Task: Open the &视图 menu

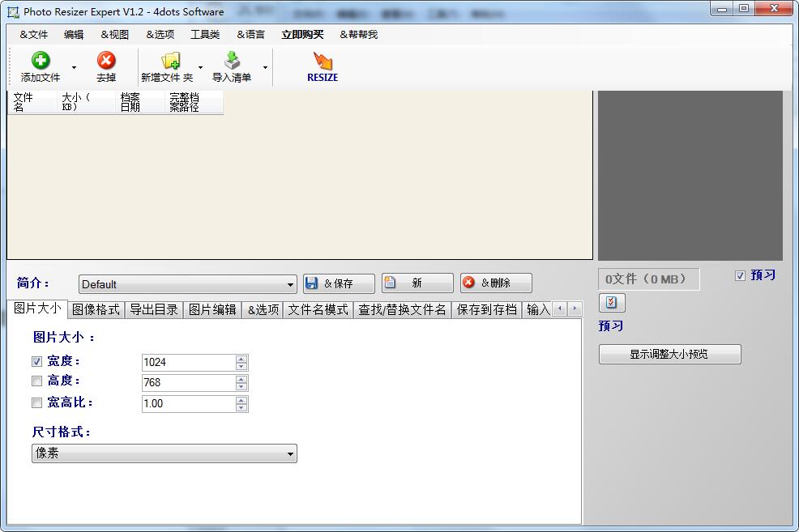Action: click(114, 35)
